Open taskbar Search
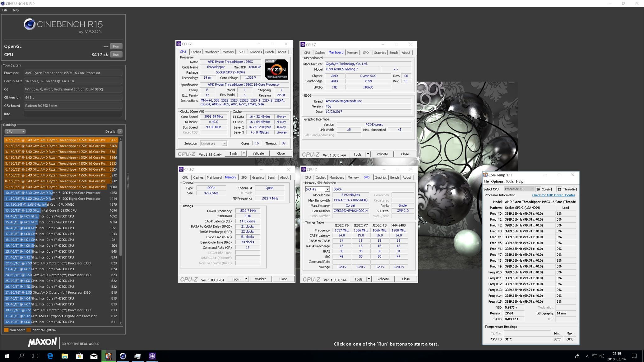The height and width of the screenshot is (362, 644). click(21, 356)
